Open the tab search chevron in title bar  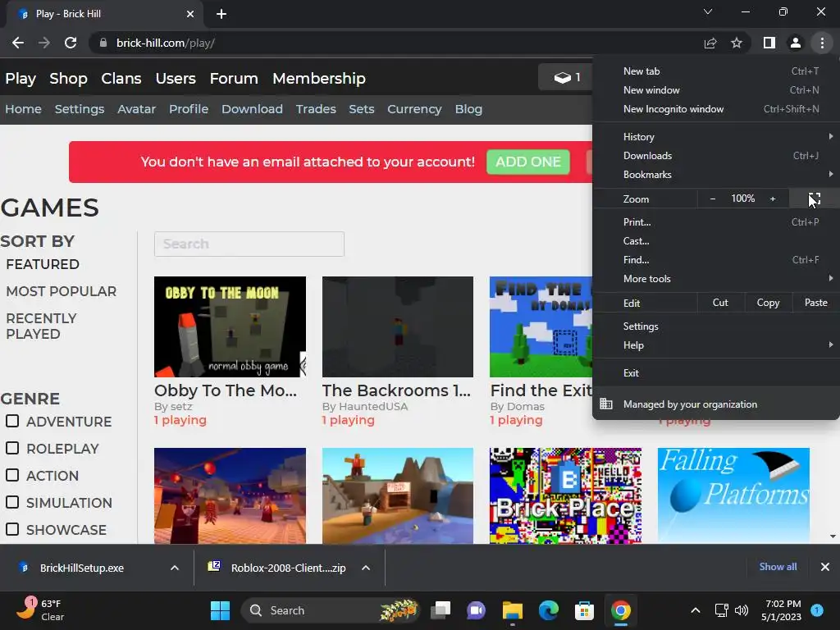tap(708, 11)
